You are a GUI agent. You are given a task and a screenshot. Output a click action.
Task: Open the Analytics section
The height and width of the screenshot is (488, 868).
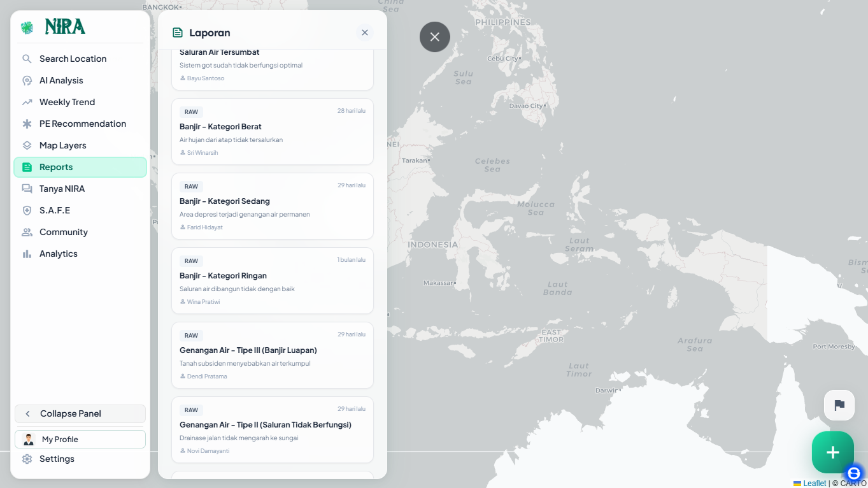tap(80, 254)
